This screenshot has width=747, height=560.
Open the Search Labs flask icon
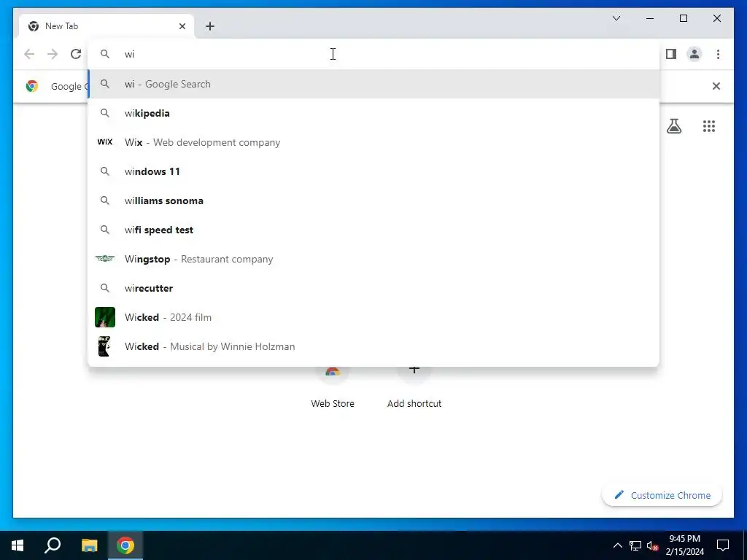pos(673,126)
